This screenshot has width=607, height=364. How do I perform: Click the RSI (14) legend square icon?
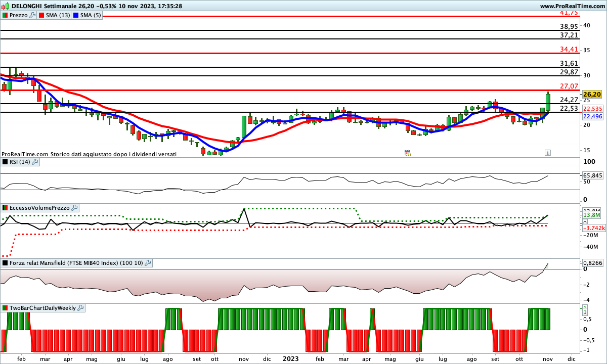(x=5, y=162)
